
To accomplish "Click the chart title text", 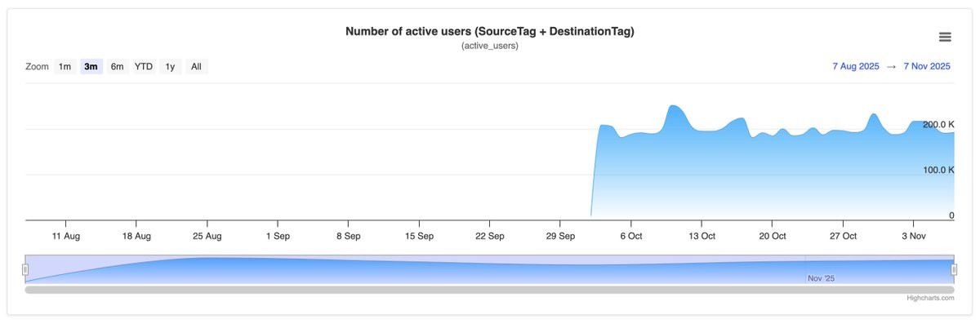I will (x=490, y=31).
